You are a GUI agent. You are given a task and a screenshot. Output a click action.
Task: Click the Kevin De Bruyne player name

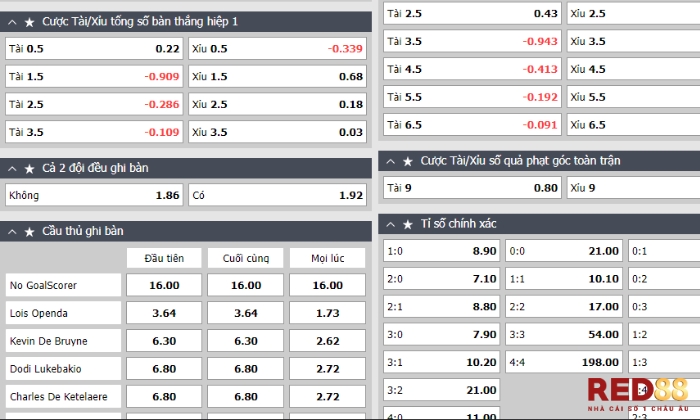(49, 341)
